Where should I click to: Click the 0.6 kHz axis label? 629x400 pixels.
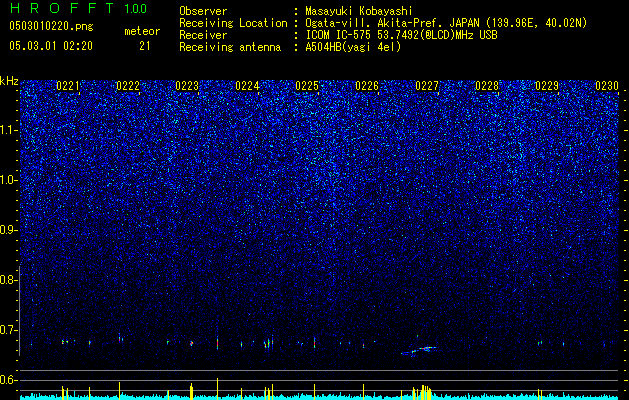(x=8, y=380)
